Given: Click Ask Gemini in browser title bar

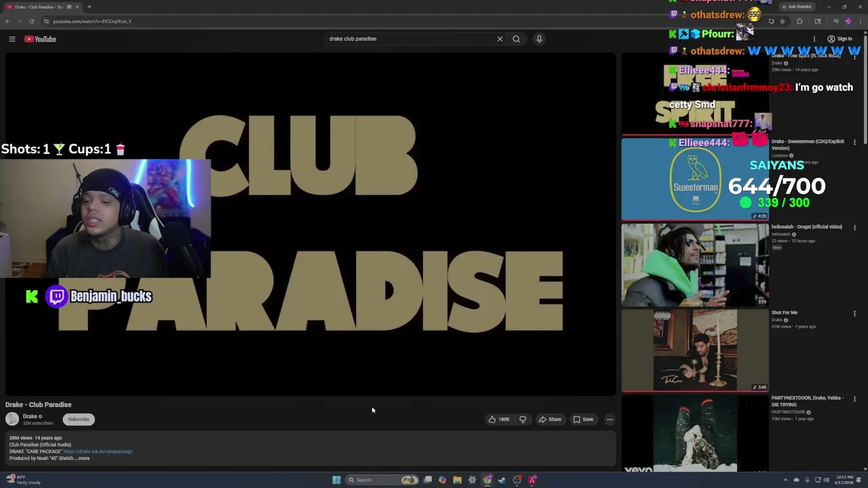Looking at the screenshot, I should [796, 7].
